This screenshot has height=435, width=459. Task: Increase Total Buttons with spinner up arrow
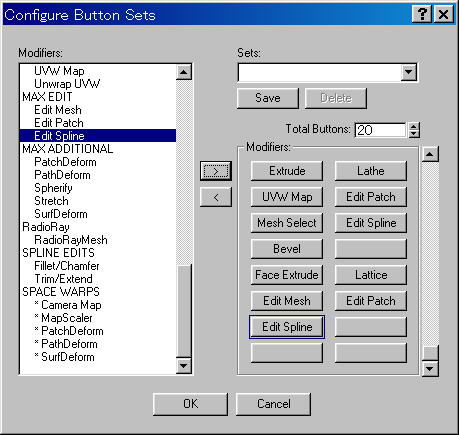414,127
